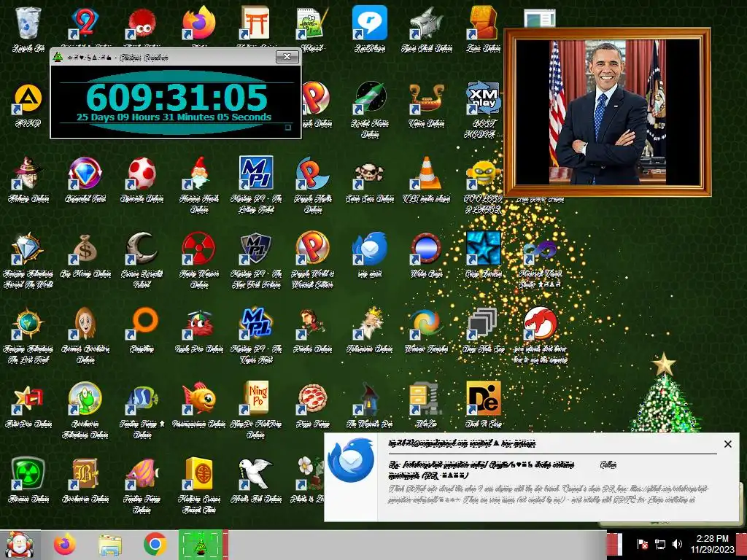
Task: Open the grey stacked windows shortcut
Action: pyautogui.click(x=483, y=324)
